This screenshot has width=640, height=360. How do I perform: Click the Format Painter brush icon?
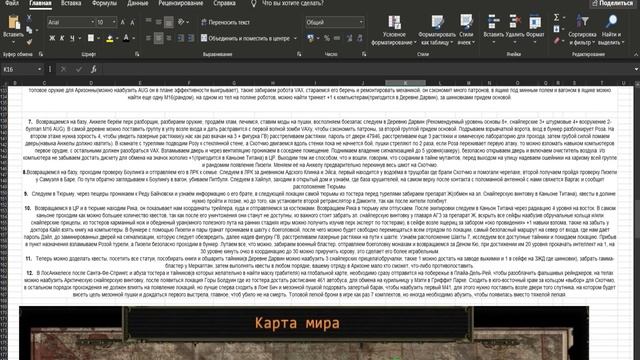coord(29,42)
